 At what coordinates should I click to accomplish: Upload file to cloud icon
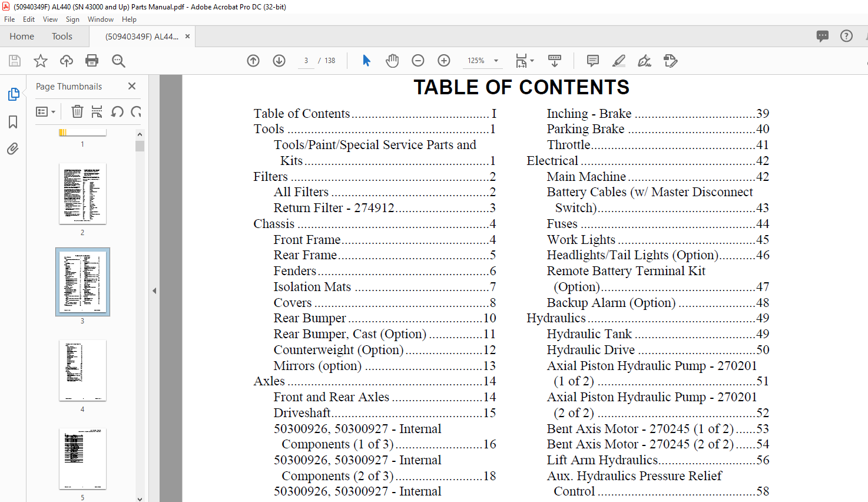pos(67,61)
